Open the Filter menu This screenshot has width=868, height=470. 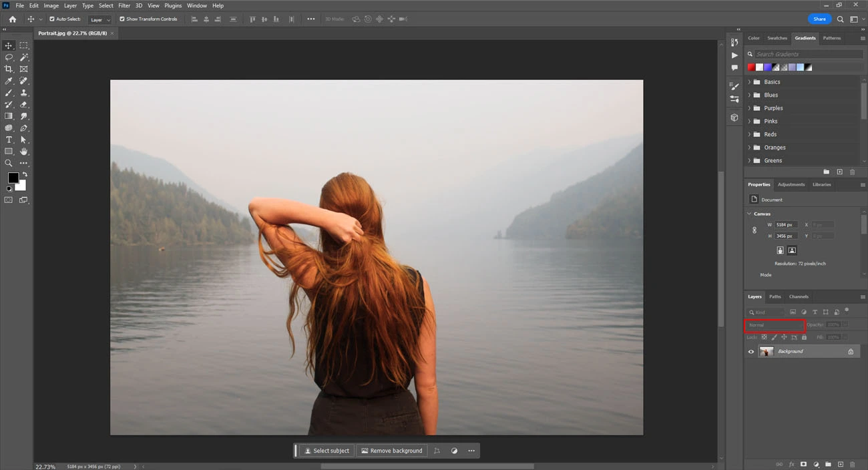click(x=124, y=5)
